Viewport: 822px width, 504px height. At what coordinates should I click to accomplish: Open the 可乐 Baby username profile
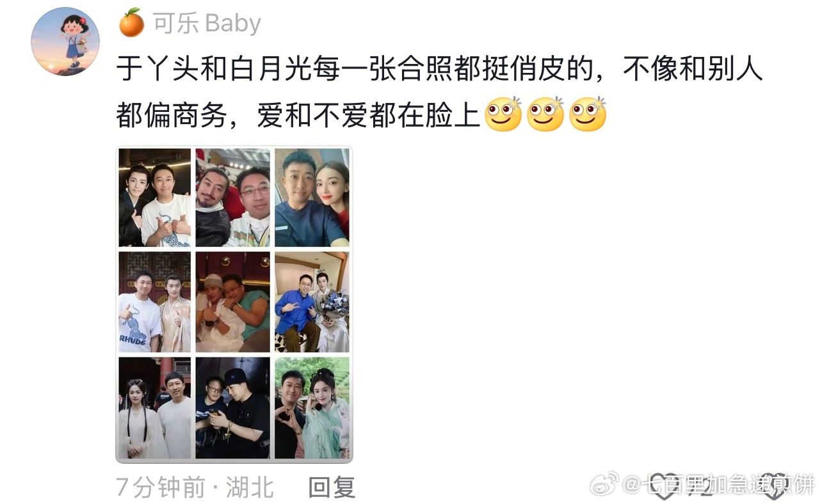(207, 24)
